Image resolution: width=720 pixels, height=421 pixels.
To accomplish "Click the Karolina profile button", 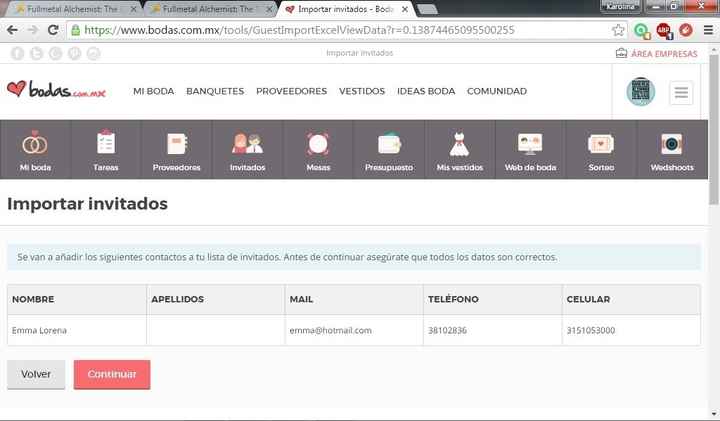I will 620,6.
